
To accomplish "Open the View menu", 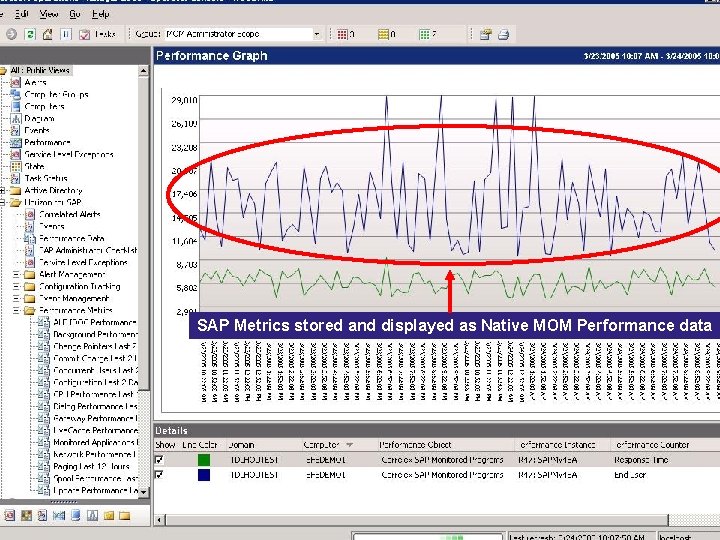I will (49, 14).
